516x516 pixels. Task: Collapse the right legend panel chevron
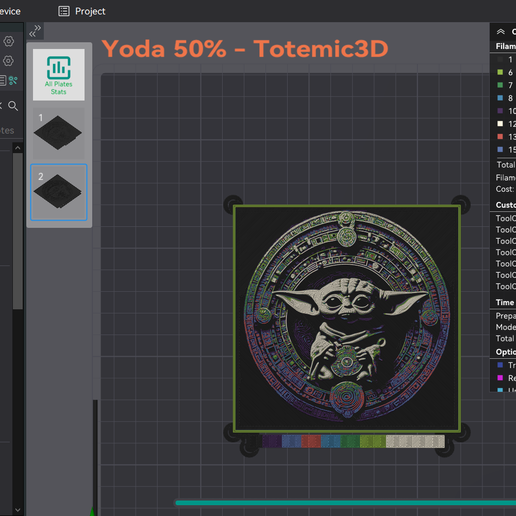[x=500, y=32]
